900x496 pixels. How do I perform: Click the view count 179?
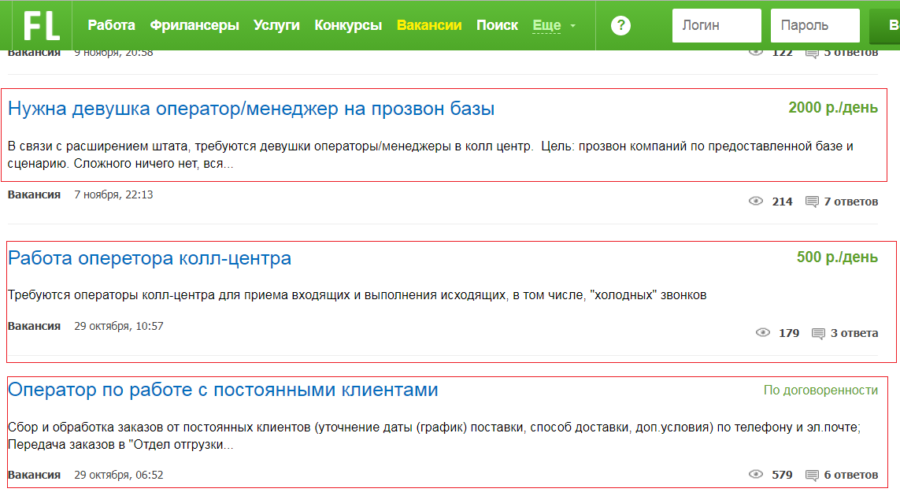coord(789,333)
